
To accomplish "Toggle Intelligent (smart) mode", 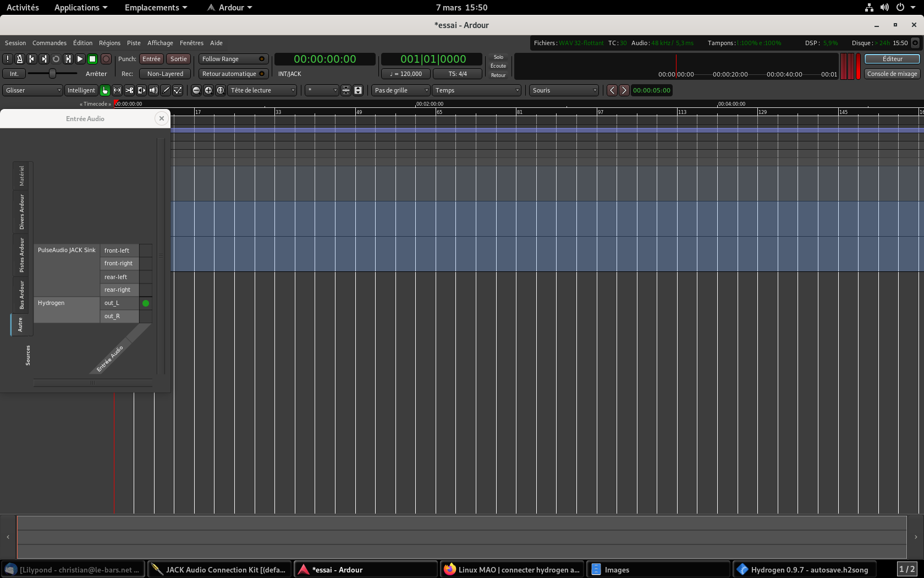I will [81, 90].
